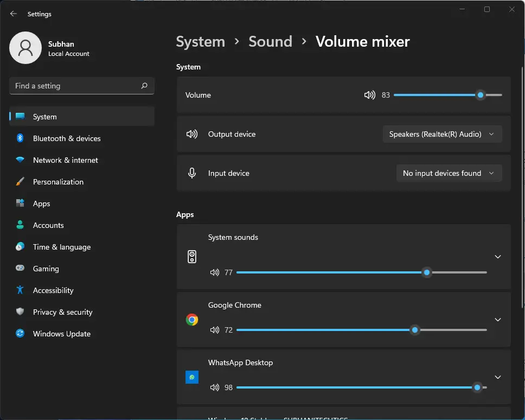Open the Output device dropdown
Viewport: 525px width, 420px height.
pyautogui.click(x=442, y=134)
